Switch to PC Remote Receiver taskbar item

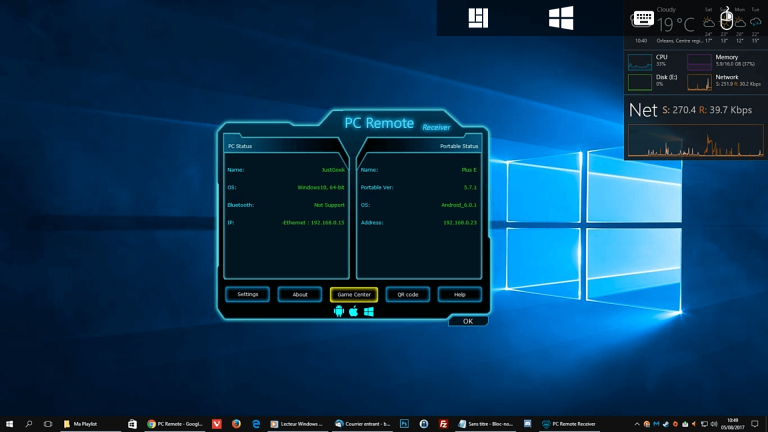pyautogui.click(x=569, y=424)
